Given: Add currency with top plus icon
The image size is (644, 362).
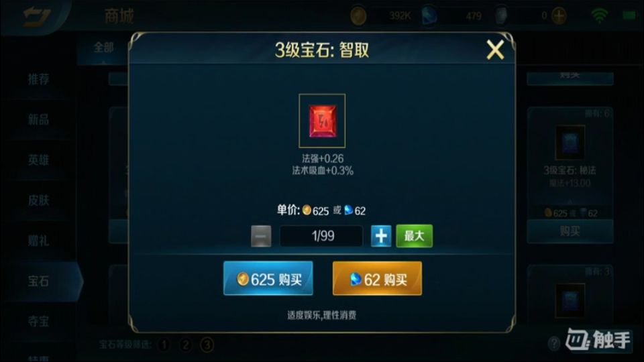Looking at the screenshot, I should (559, 16).
